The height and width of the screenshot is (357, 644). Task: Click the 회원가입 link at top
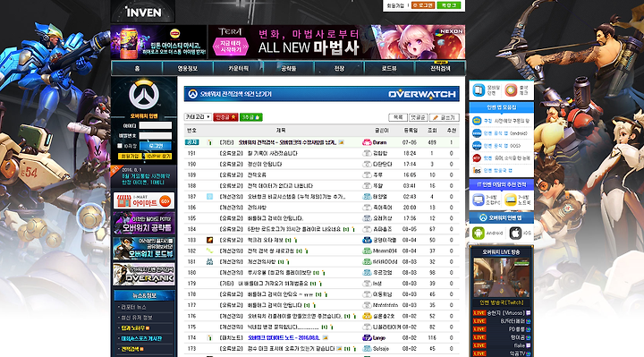(x=395, y=5)
